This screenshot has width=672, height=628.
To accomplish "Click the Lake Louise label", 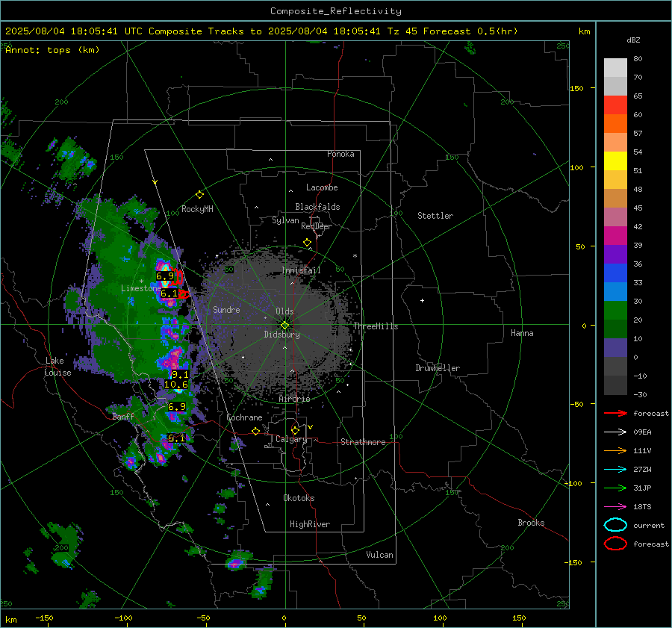I will click(x=57, y=367).
